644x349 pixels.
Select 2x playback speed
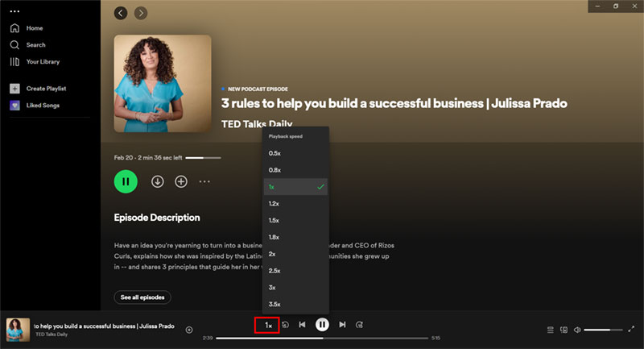pos(295,254)
